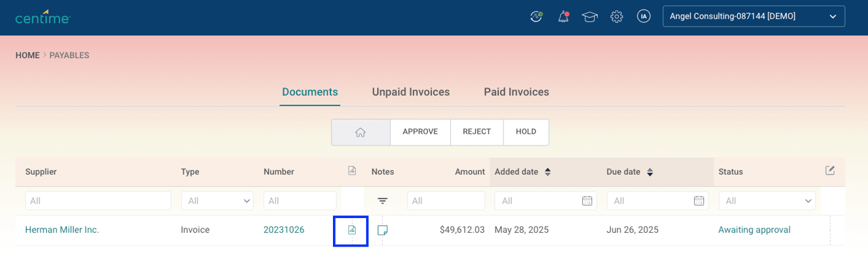Open the Herman Miller Inc. supplier link
The height and width of the screenshot is (253, 868).
coord(62,230)
